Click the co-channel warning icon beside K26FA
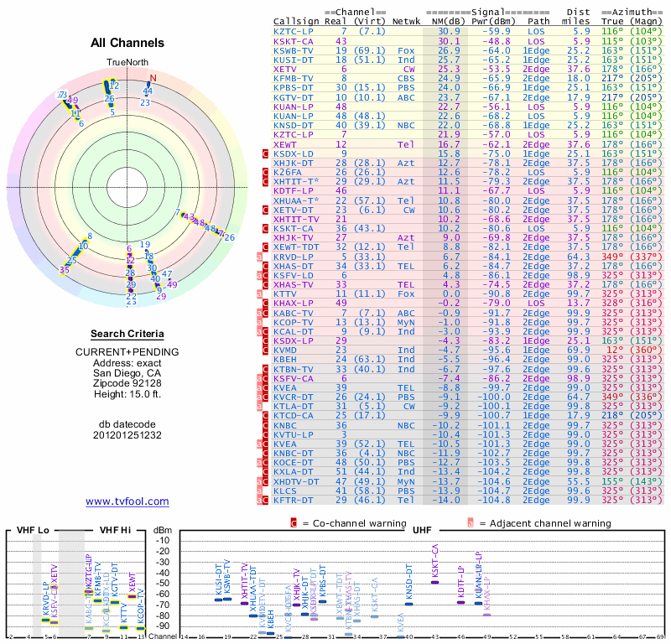The height and width of the screenshot is (644, 671). click(266, 172)
